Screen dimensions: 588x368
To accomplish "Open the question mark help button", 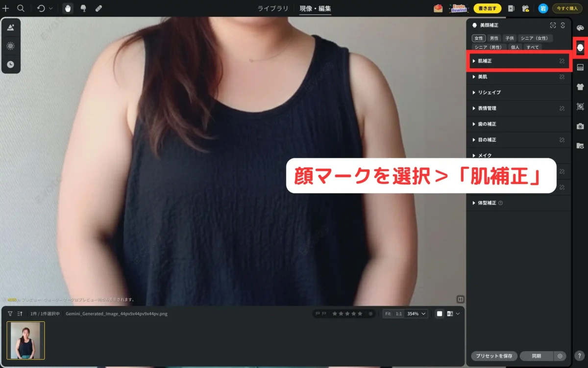I will coord(580,356).
